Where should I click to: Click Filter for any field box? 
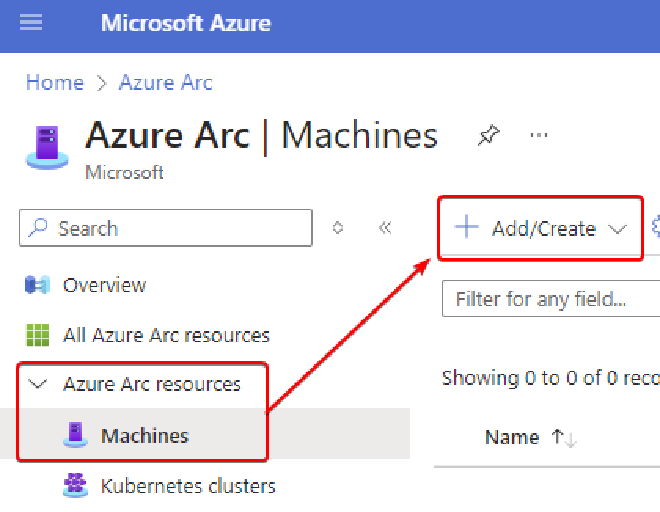point(551,298)
